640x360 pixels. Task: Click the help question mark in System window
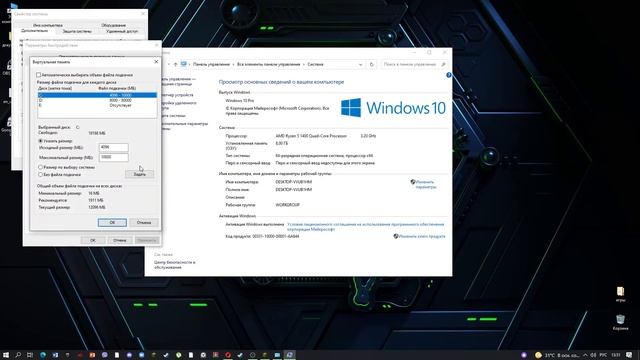pos(449,75)
